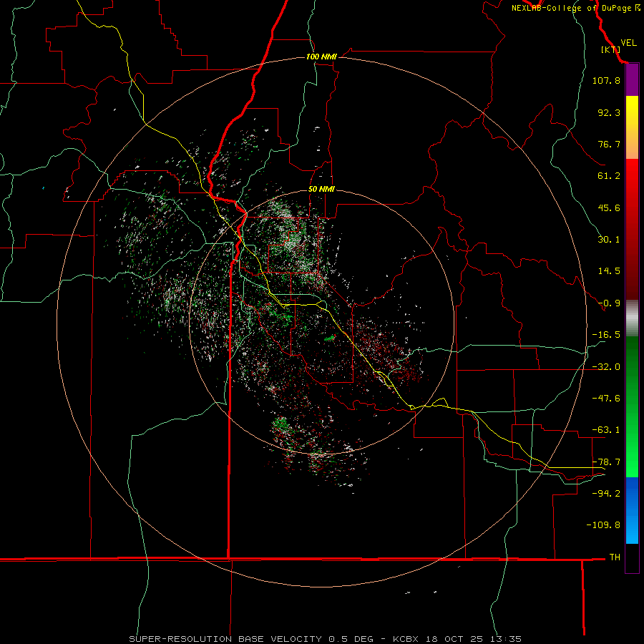Click the "KCBX 18 OCT 25 13:35" timestamp

tap(457, 639)
